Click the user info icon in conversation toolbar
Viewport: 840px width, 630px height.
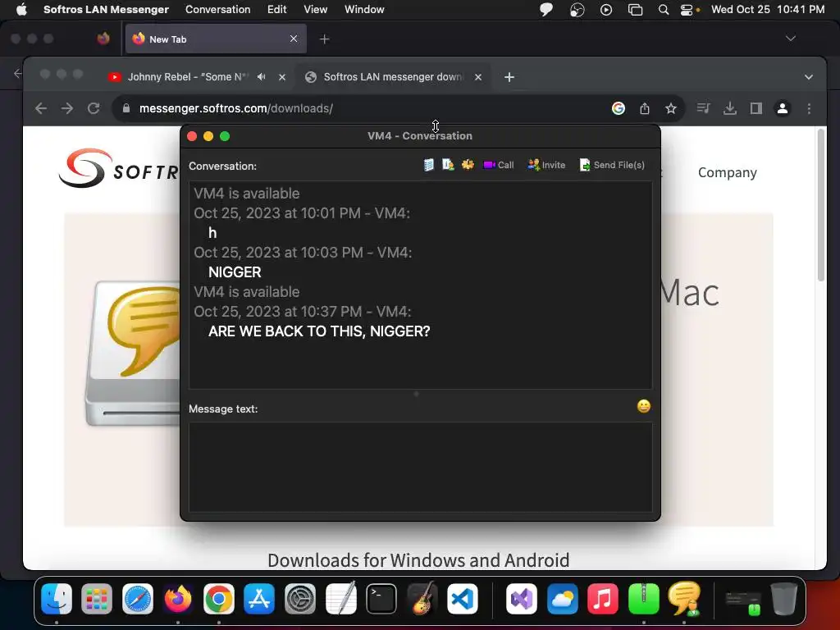pos(448,165)
